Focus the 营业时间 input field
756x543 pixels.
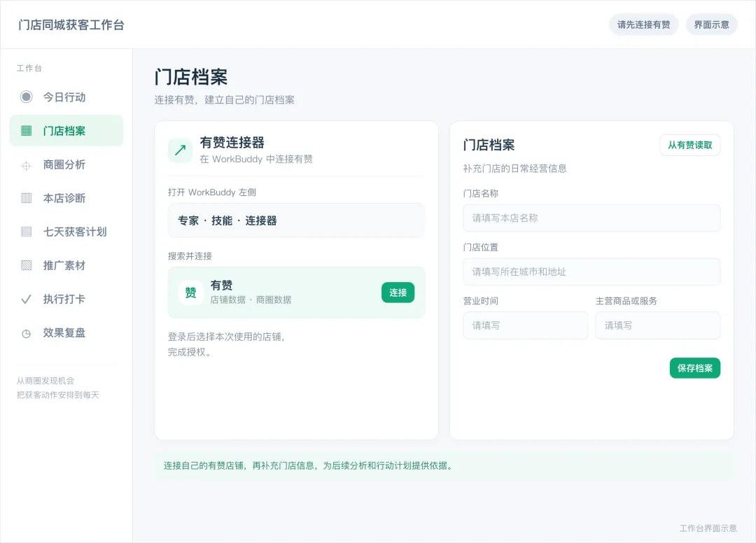(x=526, y=325)
